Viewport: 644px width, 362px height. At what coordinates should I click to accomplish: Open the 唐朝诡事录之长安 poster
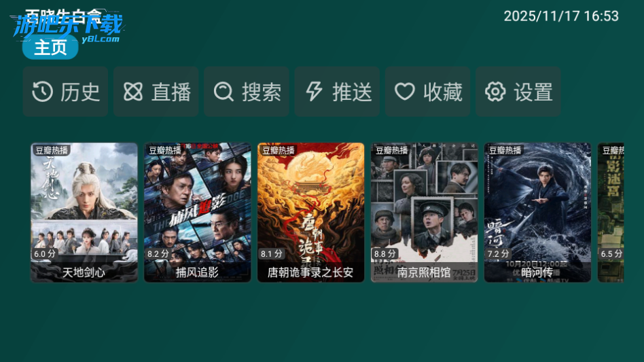tap(311, 212)
